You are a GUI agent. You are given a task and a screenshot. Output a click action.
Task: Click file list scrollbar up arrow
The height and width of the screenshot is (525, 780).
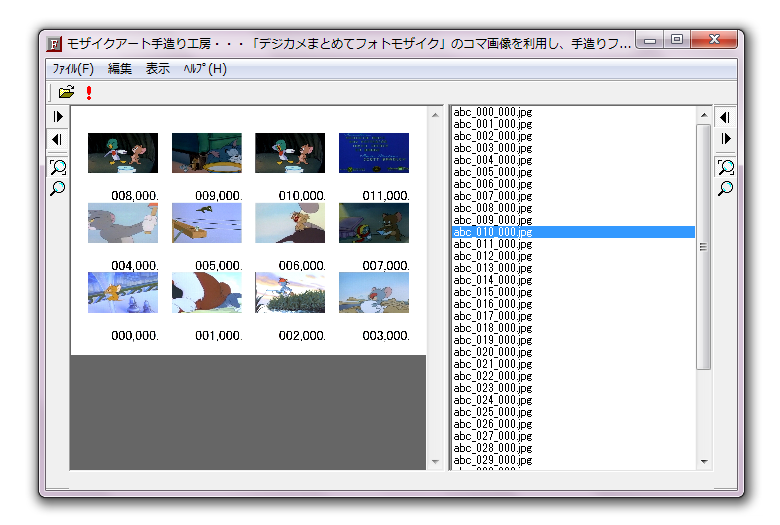tap(704, 115)
